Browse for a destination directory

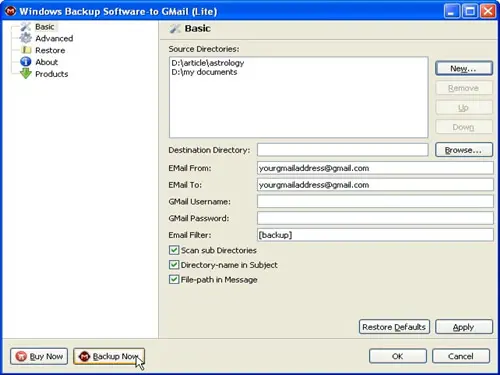[x=464, y=150]
